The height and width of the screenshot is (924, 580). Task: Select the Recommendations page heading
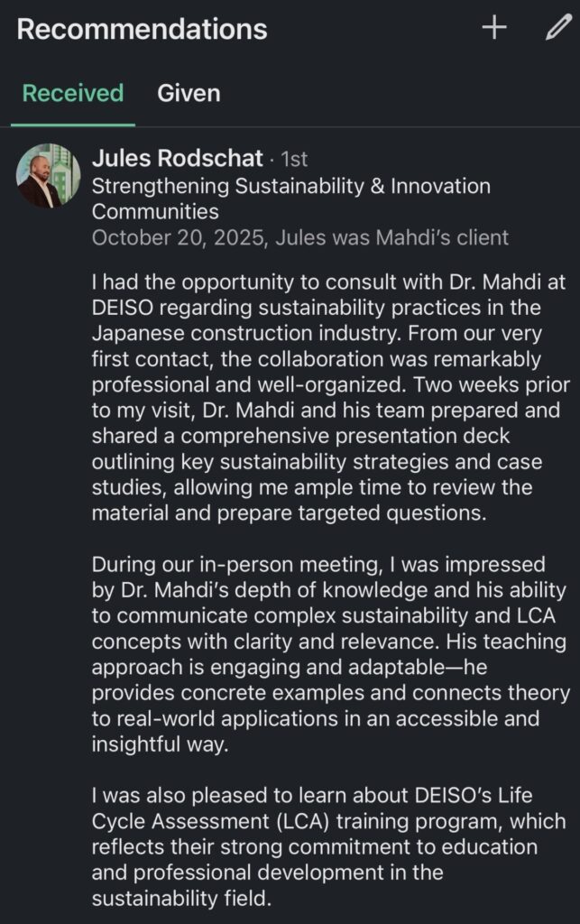[x=142, y=29]
